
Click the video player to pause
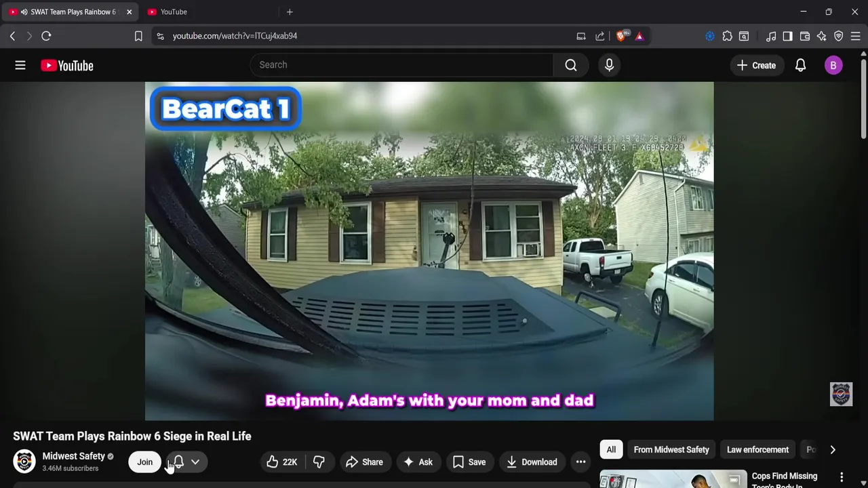[x=429, y=251]
